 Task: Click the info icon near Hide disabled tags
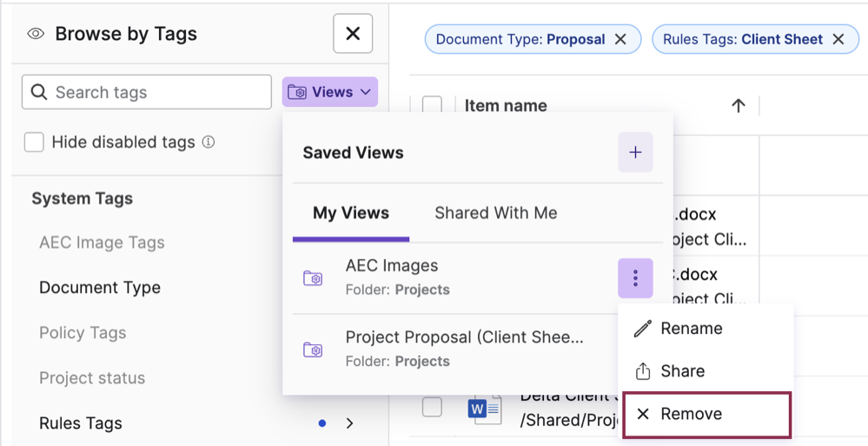209,142
